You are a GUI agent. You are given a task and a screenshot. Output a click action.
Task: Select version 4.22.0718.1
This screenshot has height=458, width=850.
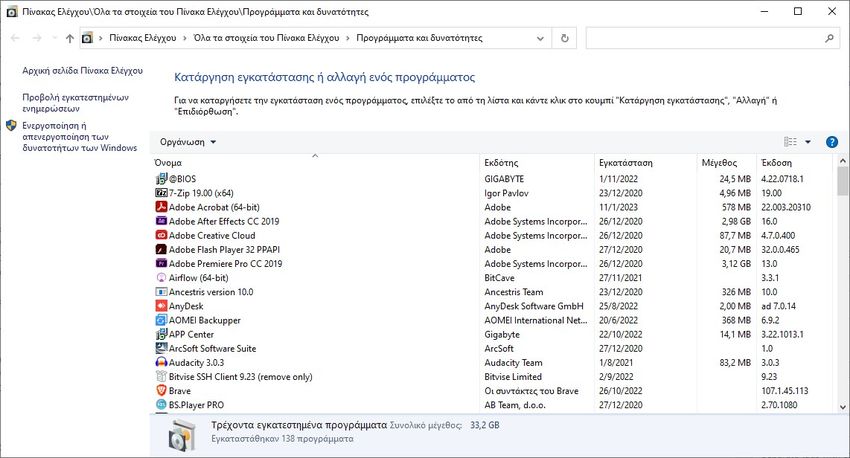click(x=782, y=179)
